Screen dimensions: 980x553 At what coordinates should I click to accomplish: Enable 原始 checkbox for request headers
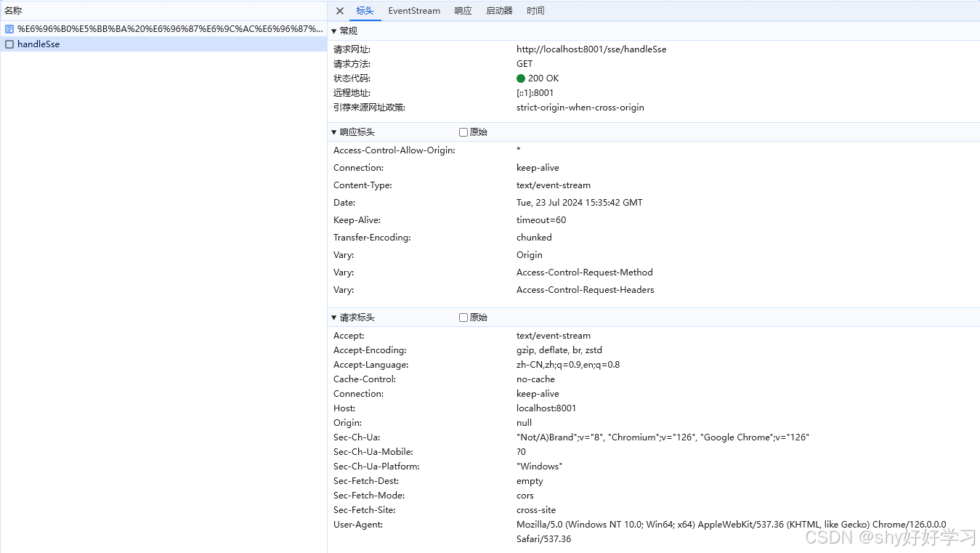[x=463, y=318]
